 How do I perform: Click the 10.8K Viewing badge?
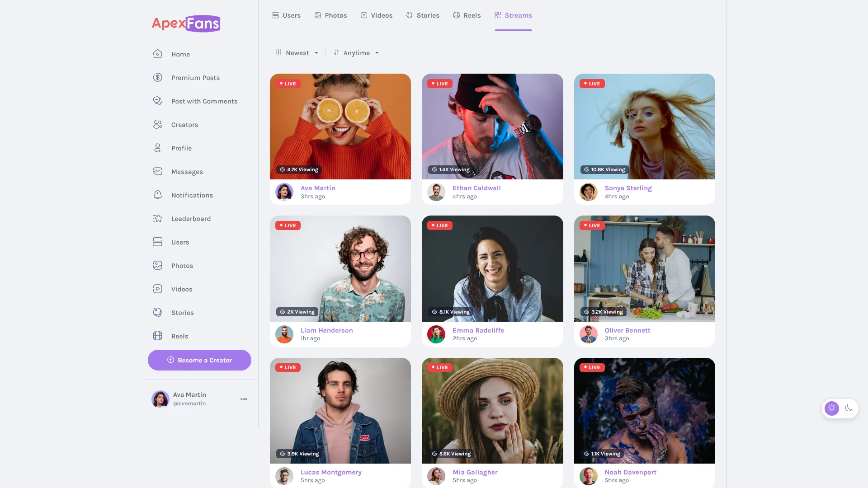coord(604,169)
